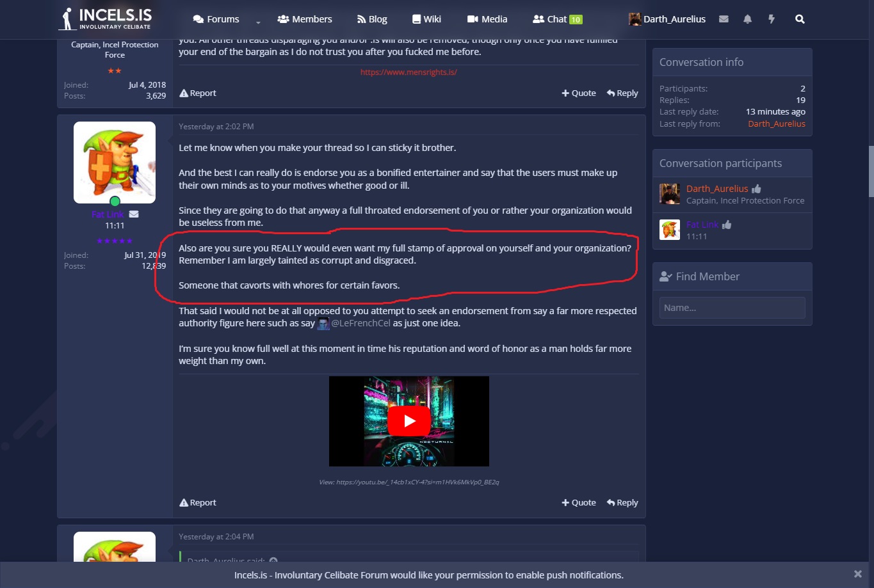Open the Chat page
874x588 pixels.
557,19
